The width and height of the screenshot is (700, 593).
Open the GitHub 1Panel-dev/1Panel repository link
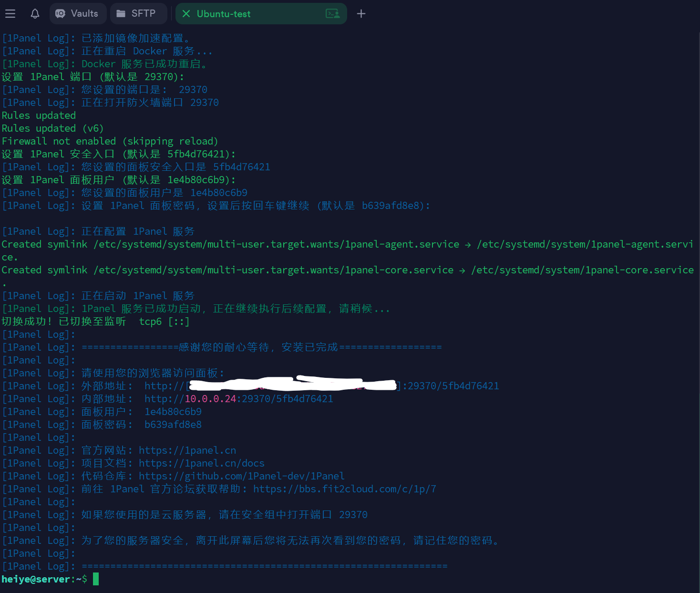point(241,476)
